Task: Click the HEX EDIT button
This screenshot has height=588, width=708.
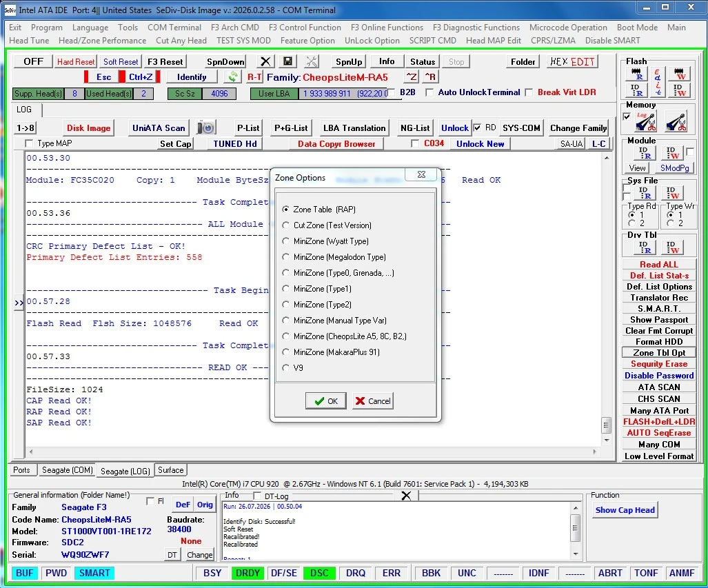Action: click(573, 61)
